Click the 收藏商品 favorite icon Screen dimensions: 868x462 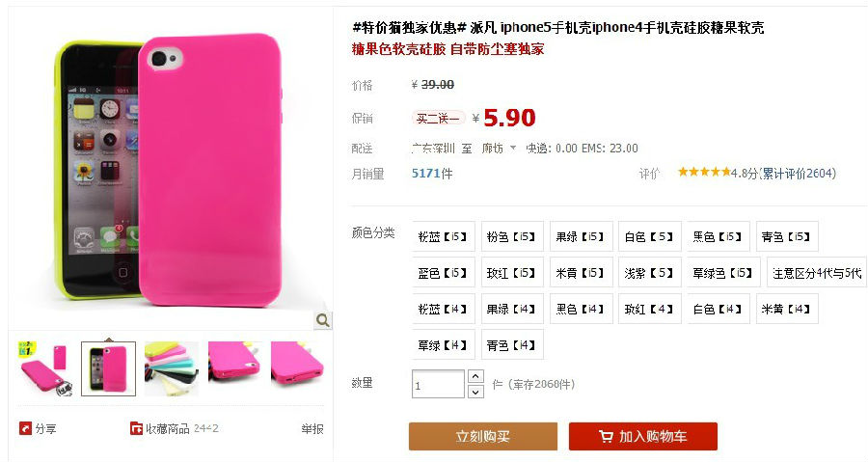(136, 428)
